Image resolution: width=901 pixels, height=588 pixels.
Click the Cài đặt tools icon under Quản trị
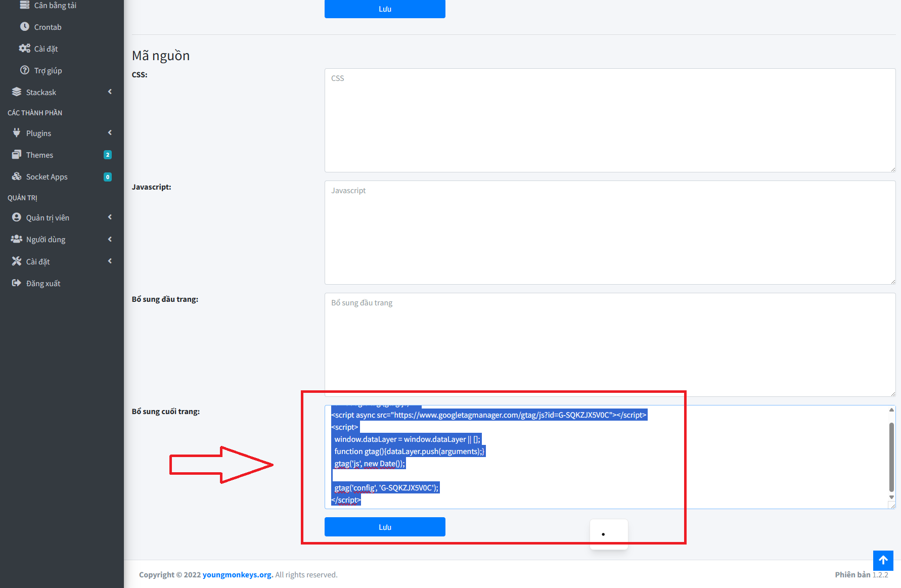tap(17, 261)
